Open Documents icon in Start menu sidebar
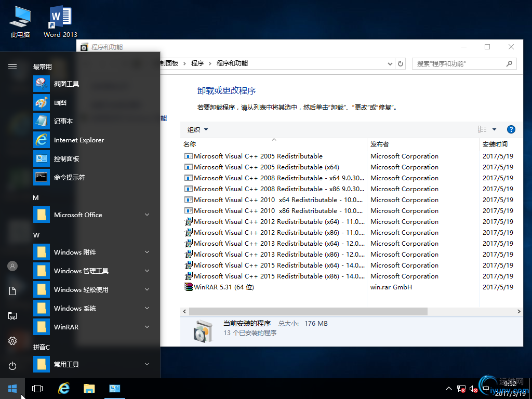532x399 pixels. pos(12,291)
